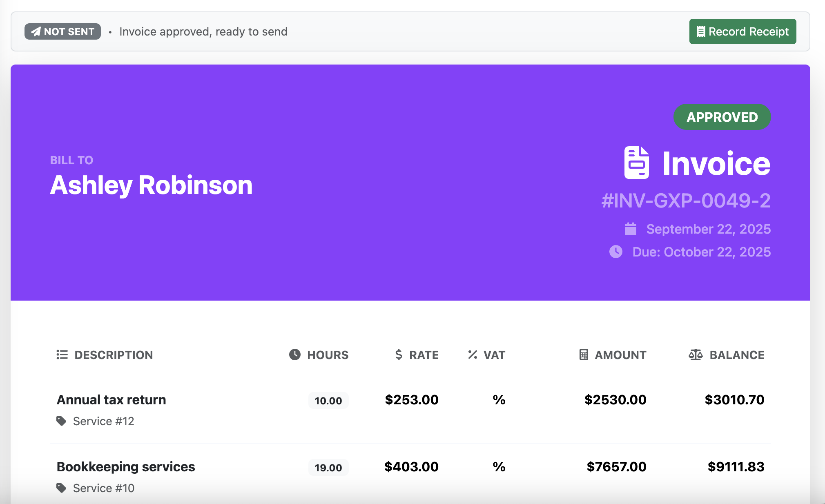Click the Service #12 label

[x=104, y=421]
